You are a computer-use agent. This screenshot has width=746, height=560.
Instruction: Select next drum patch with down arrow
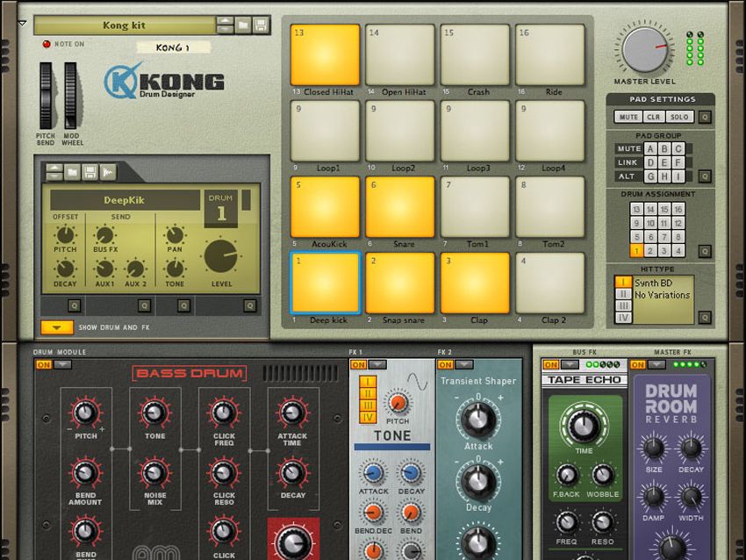coord(54,176)
